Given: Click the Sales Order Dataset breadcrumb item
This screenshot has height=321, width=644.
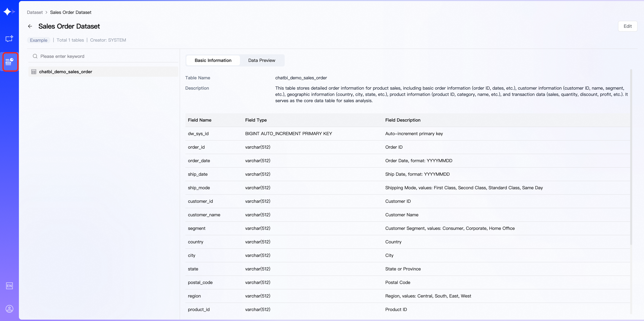Looking at the screenshot, I should tap(71, 12).
